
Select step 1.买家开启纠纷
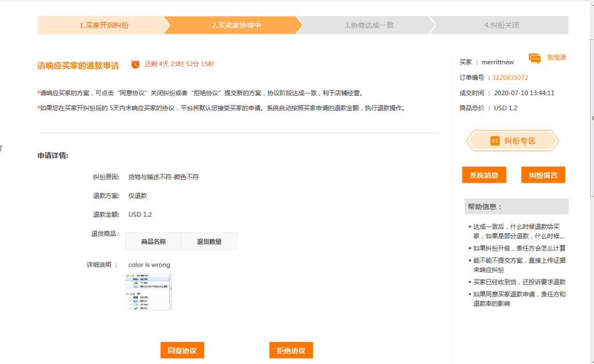103,25
